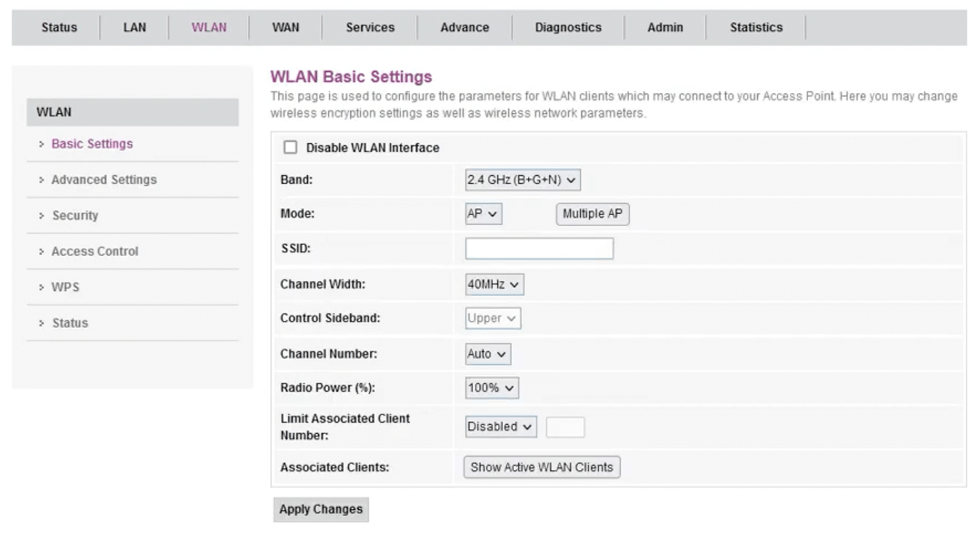980x534 pixels.
Task: Open the Channel Number dropdown
Action: (x=487, y=354)
